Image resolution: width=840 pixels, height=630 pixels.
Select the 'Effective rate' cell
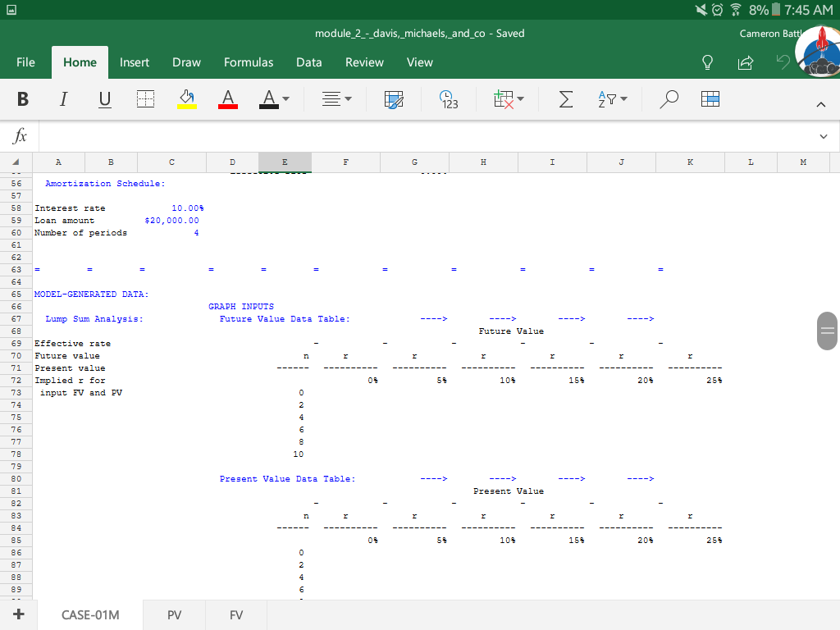73,344
